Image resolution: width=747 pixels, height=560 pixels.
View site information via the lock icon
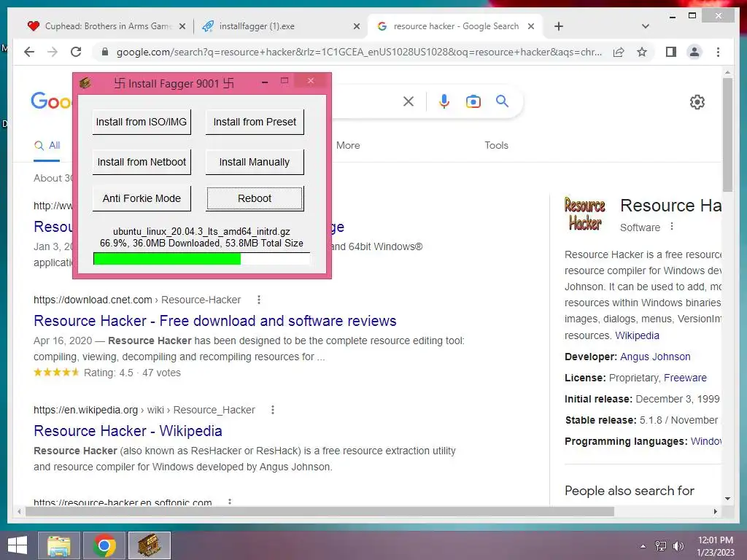click(105, 52)
